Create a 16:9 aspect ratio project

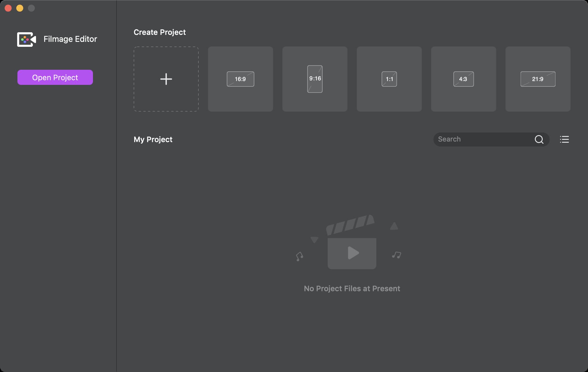pyautogui.click(x=241, y=79)
